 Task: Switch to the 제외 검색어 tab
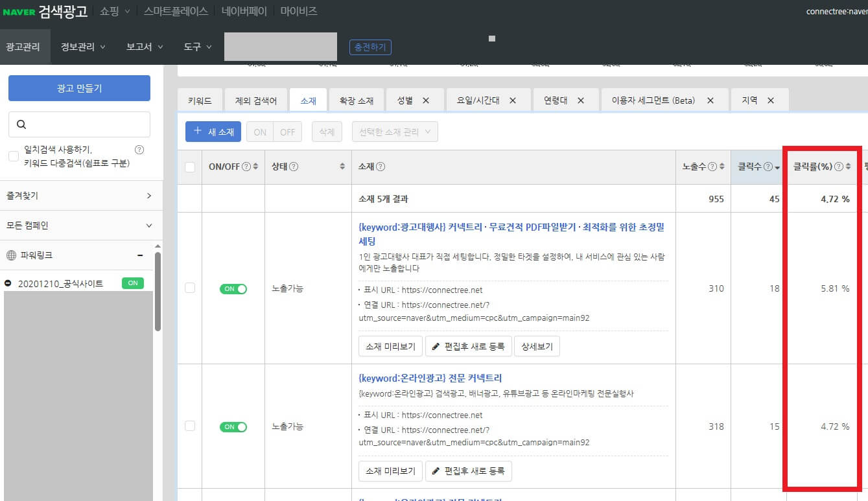coord(256,100)
